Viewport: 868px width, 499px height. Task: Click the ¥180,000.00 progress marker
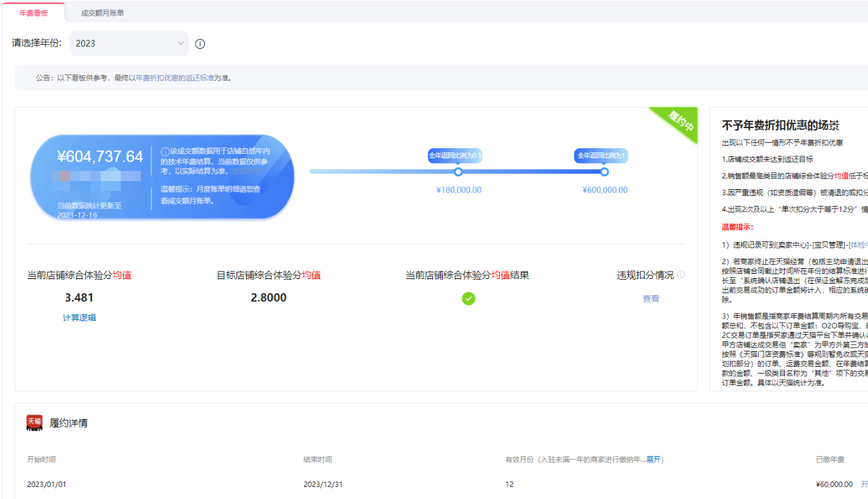(458, 172)
